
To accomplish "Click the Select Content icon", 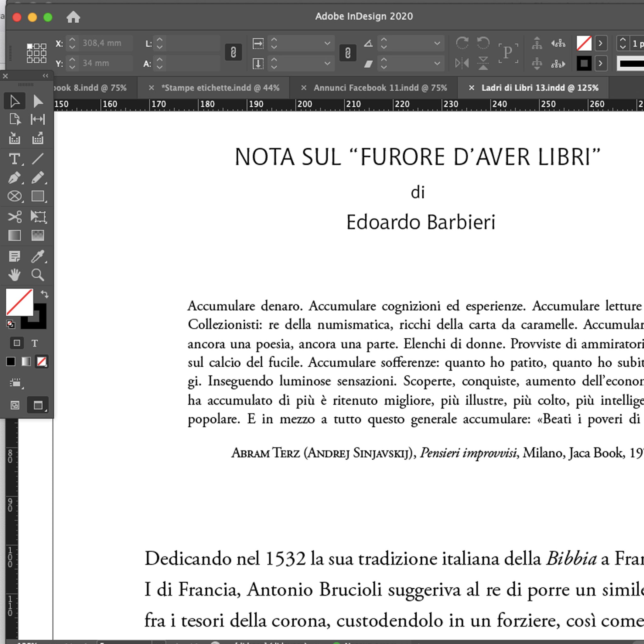I will [x=537, y=63].
